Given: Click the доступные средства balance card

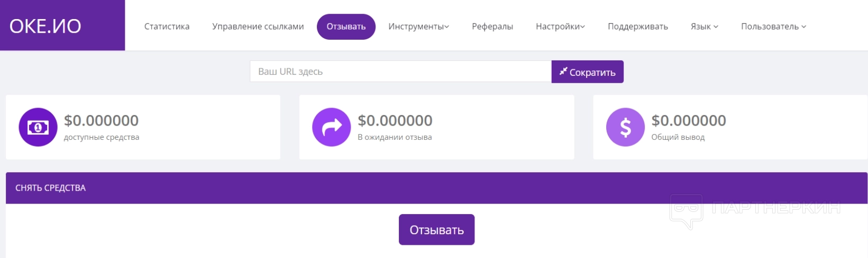Looking at the screenshot, I should pos(143,127).
